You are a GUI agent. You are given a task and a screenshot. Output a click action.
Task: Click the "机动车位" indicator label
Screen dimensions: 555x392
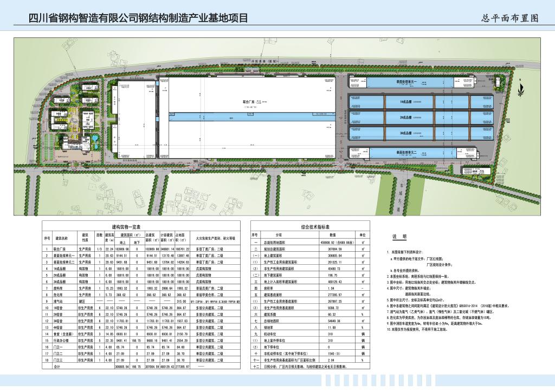tap(270, 334)
